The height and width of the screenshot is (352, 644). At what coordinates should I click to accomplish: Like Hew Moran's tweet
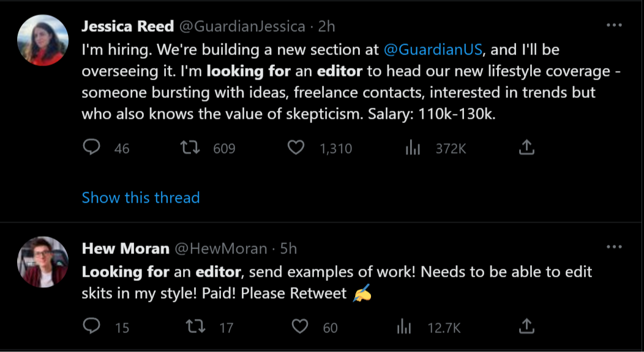[300, 327]
